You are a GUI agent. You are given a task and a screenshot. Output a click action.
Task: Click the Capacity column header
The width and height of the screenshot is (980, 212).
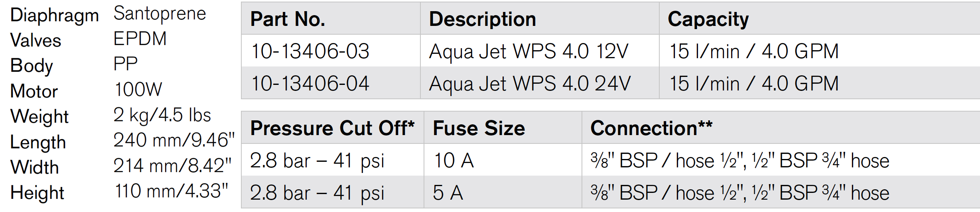pos(708,20)
